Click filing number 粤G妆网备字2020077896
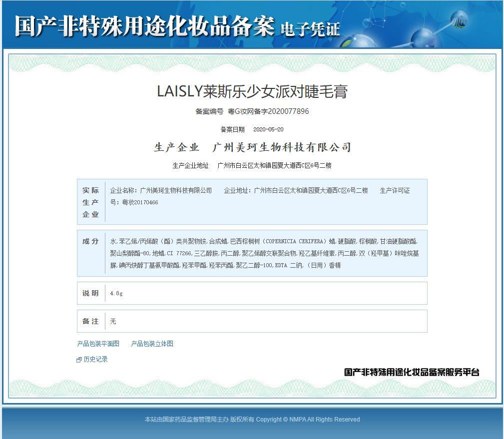 [268, 111]
